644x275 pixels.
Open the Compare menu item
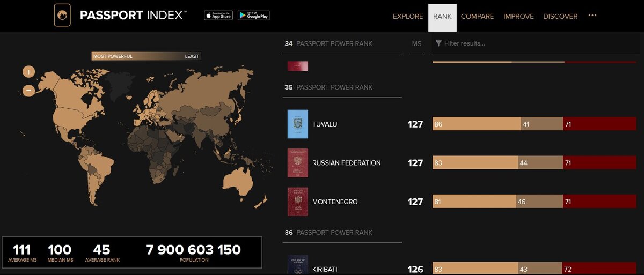(x=477, y=17)
